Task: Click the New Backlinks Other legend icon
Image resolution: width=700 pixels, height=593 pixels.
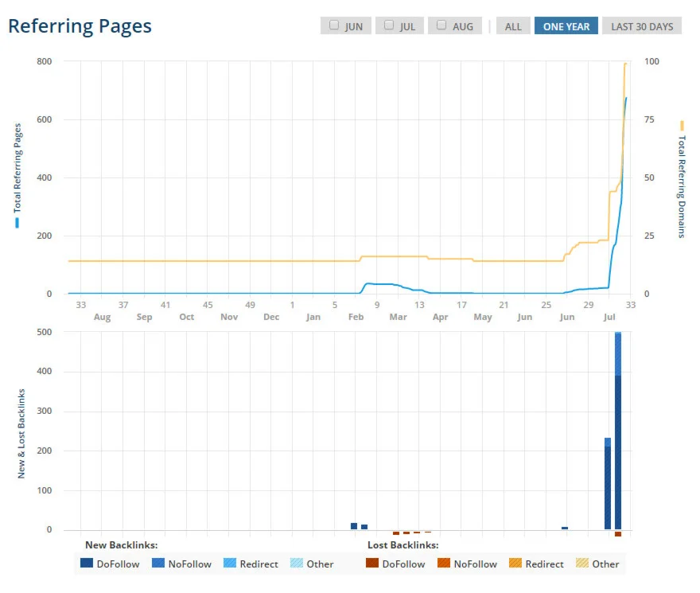Action: coord(297,563)
